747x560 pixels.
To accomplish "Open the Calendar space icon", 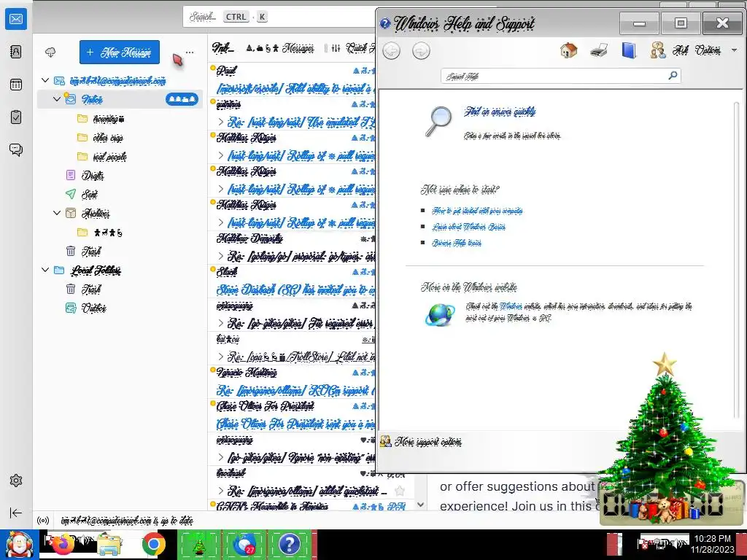I will [16, 85].
